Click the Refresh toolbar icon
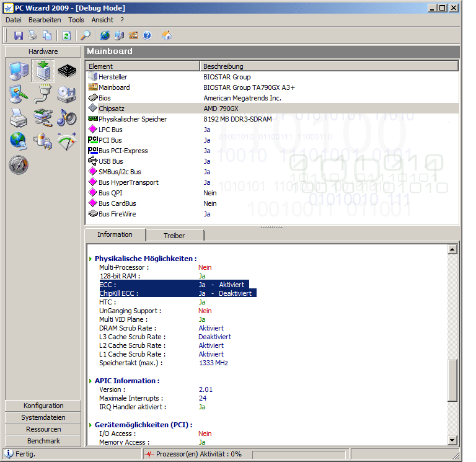 (66, 35)
